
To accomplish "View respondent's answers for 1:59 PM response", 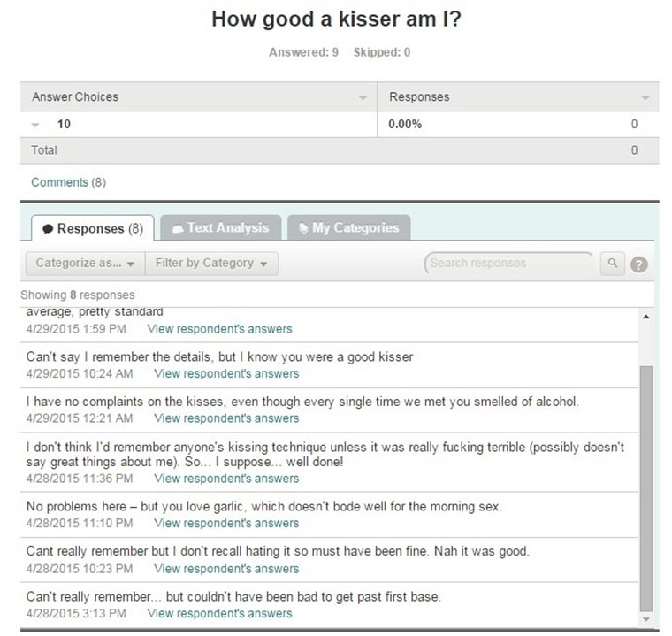I will [x=219, y=329].
